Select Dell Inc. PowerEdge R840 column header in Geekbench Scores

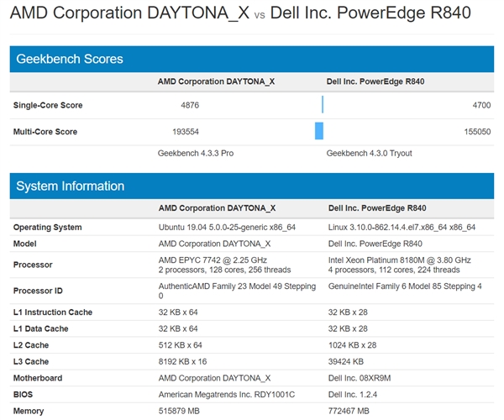(375, 81)
